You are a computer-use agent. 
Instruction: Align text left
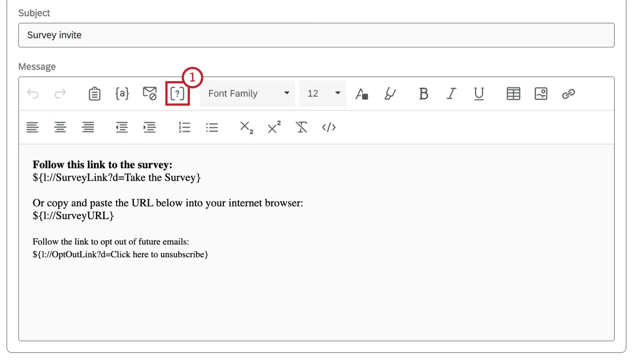32,128
